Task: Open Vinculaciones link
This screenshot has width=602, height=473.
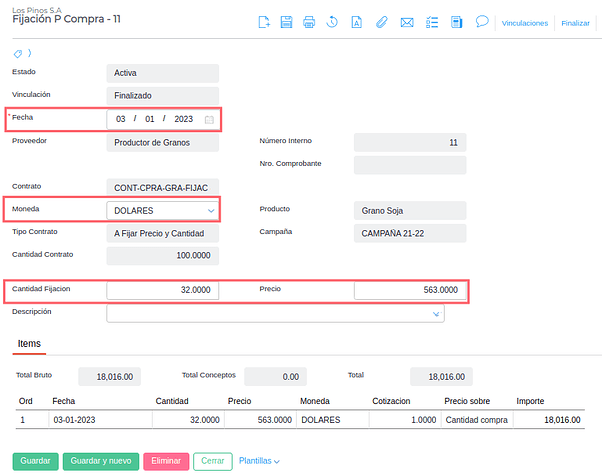Action: pyautogui.click(x=525, y=23)
